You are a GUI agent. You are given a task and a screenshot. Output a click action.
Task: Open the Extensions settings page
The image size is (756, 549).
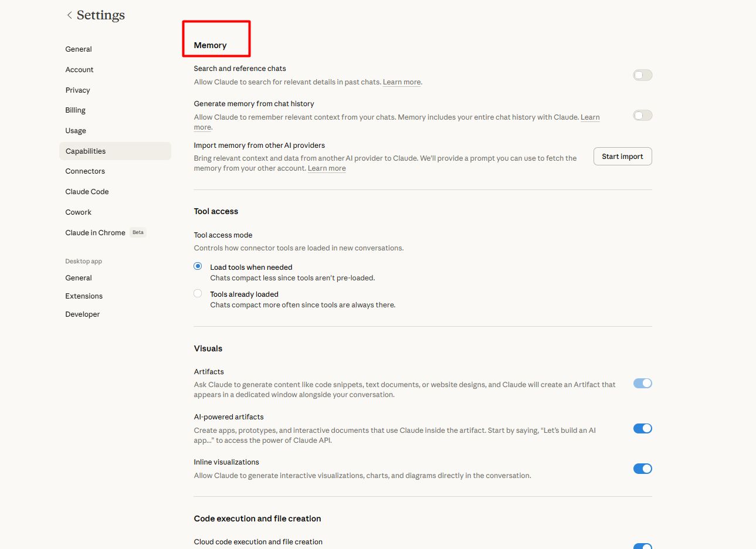(84, 296)
